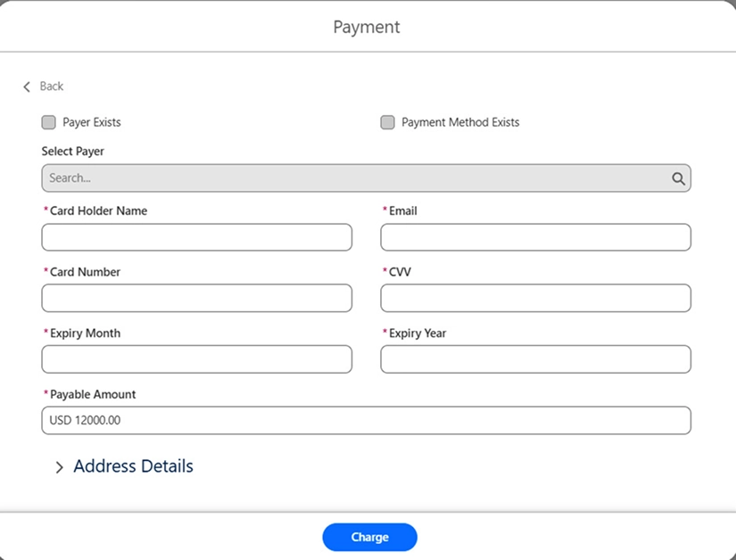This screenshot has height=560, width=736.
Task: Click the search magnifier icon in Select Payer
Action: click(679, 177)
